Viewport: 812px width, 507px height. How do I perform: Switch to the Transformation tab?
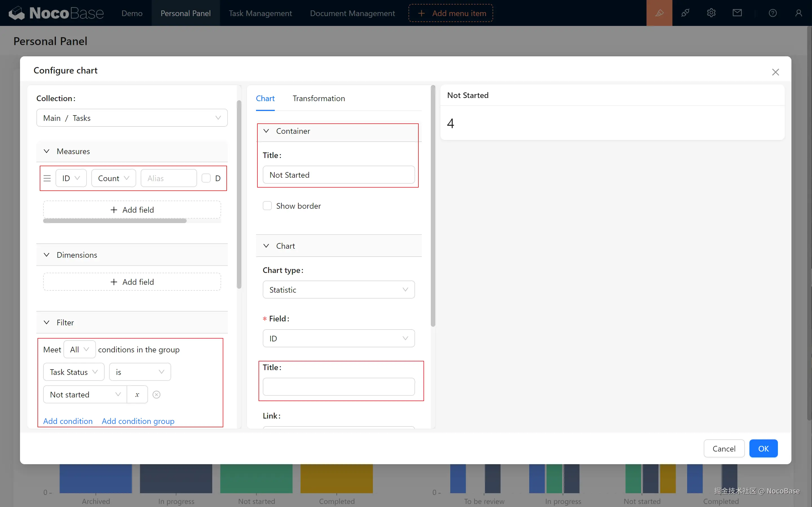click(318, 99)
